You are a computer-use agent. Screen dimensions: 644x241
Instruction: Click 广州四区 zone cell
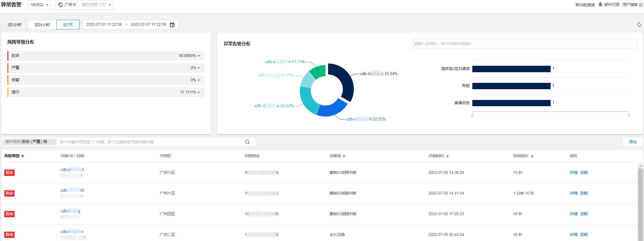pos(167,214)
